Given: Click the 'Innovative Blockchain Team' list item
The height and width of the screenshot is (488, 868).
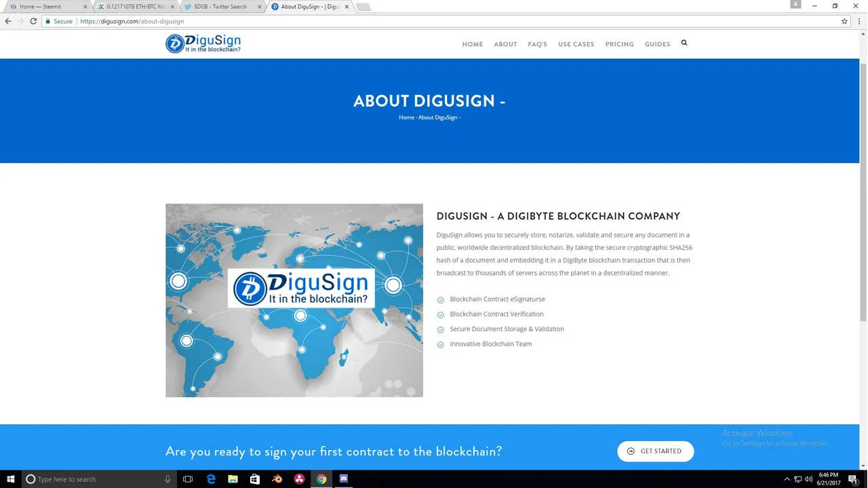Looking at the screenshot, I should 490,344.
